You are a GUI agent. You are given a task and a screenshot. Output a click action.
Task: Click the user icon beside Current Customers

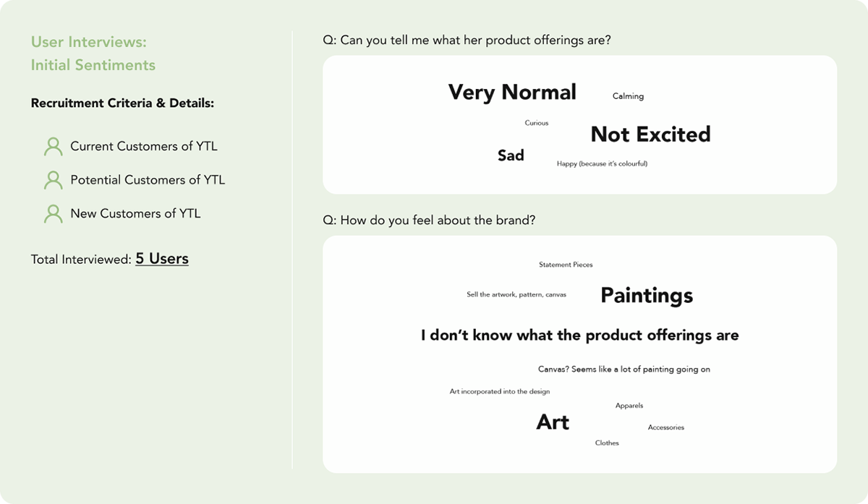53,147
